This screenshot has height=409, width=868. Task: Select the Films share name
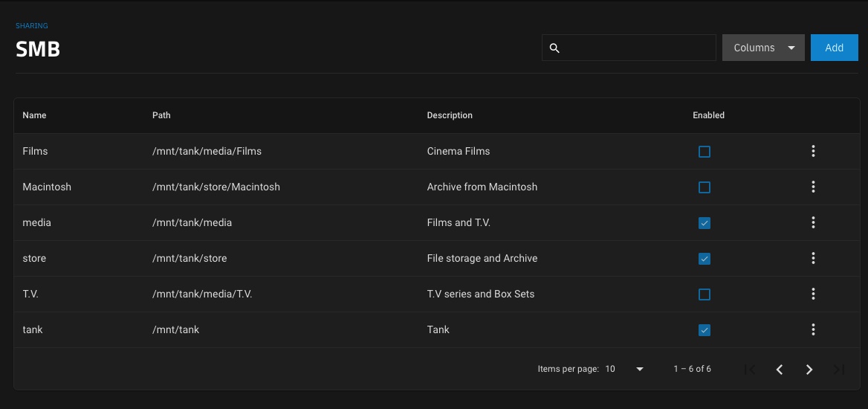tap(35, 151)
